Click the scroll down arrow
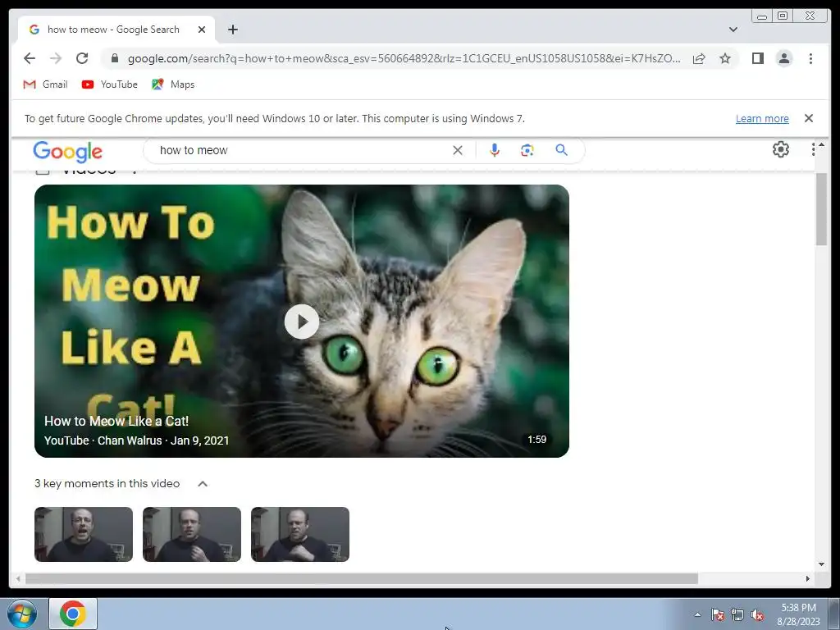The width and height of the screenshot is (840, 630). (x=821, y=564)
